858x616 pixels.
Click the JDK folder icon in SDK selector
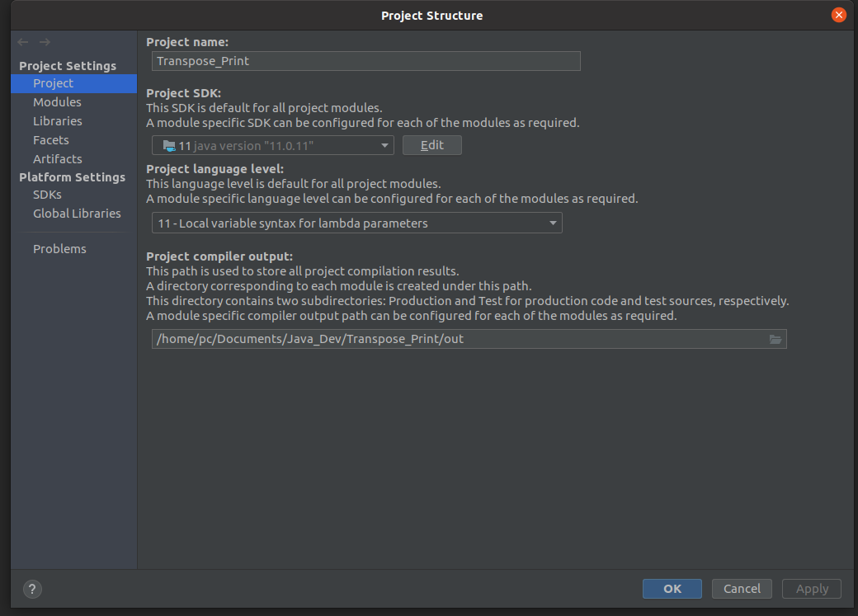tap(169, 145)
